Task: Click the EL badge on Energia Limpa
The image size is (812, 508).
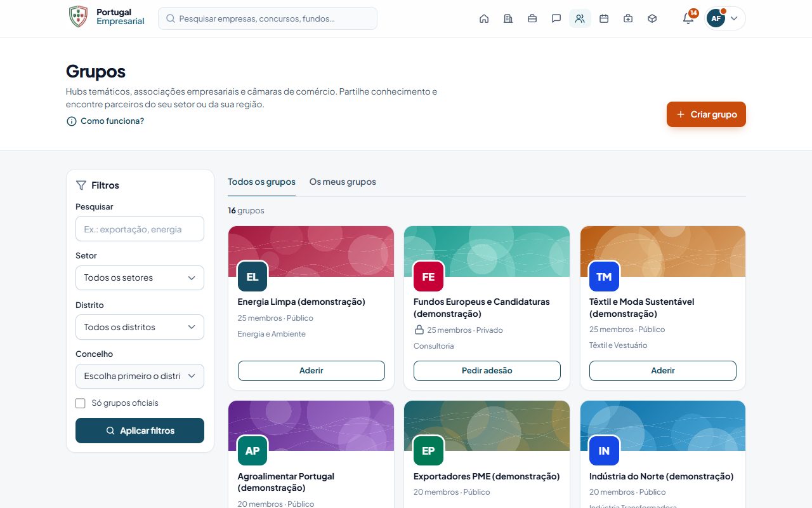Action: click(x=252, y=277)
